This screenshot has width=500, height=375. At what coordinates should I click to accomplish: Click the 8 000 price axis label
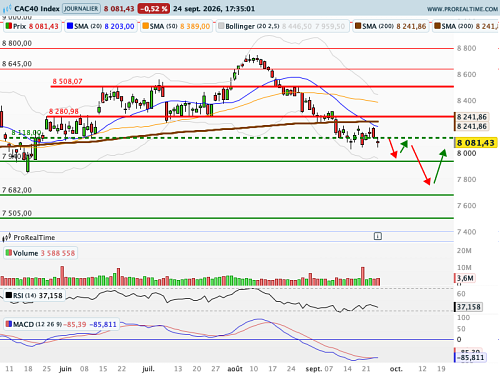466,153
